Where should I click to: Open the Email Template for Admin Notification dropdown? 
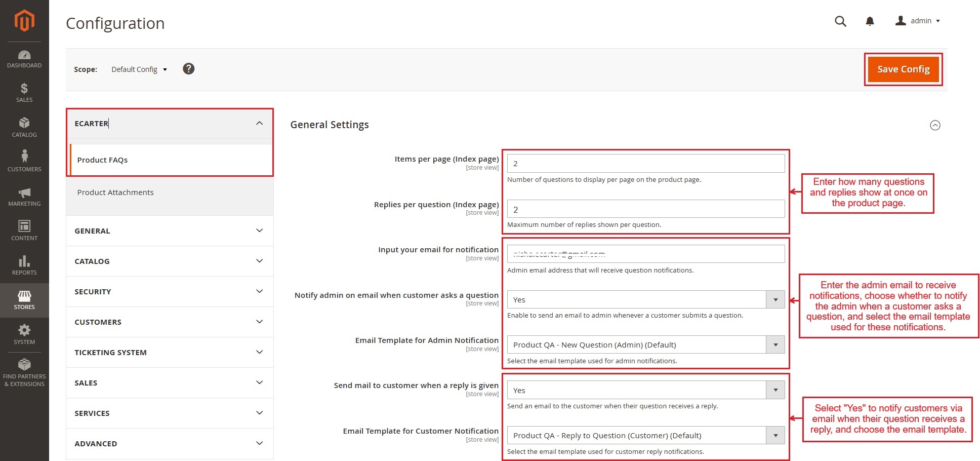click(645, 345)
